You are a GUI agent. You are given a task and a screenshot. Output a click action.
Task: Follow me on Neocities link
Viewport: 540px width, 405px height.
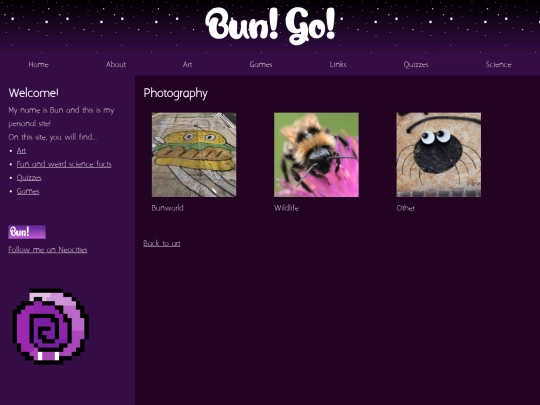pos(48,250)
